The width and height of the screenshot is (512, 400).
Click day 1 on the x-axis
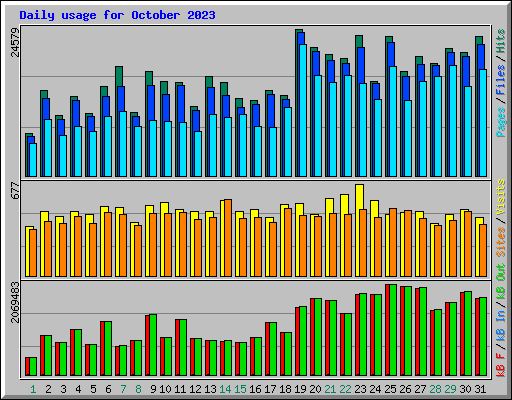33,389
